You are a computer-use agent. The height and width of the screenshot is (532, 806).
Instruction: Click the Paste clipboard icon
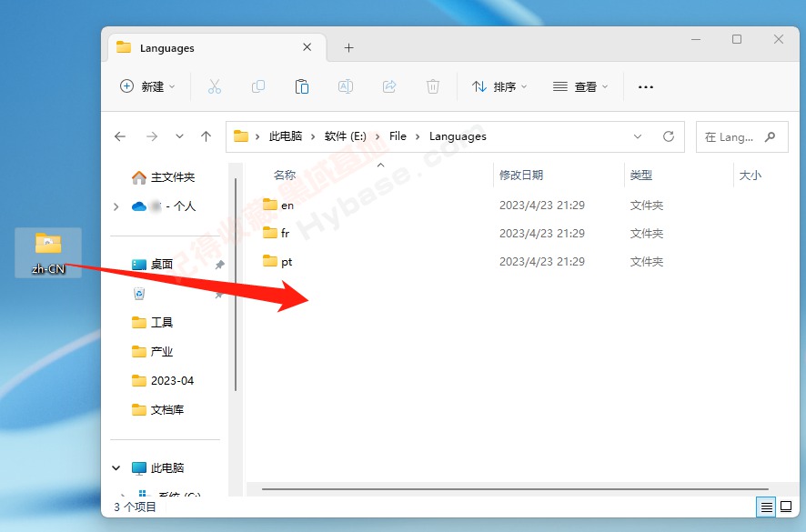tap(302, 87)
